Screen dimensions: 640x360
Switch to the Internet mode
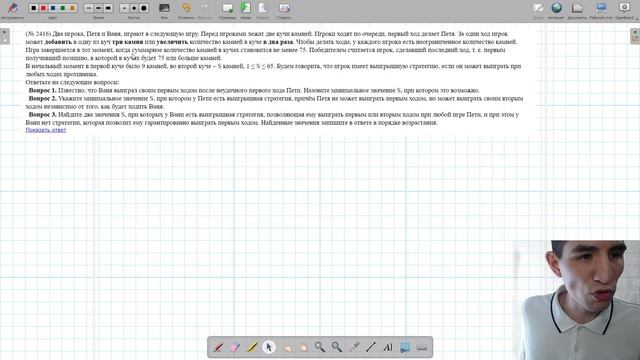[x=556, y=8]
